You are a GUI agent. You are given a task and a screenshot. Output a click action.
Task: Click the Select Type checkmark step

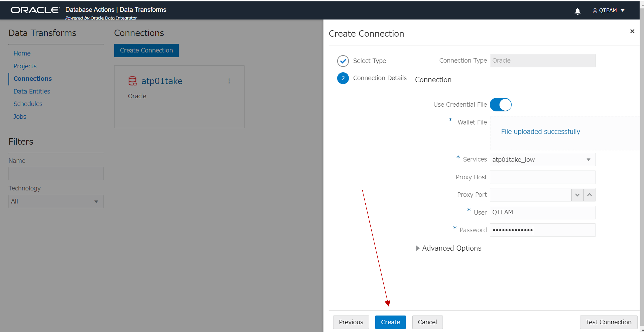point(343,61)
